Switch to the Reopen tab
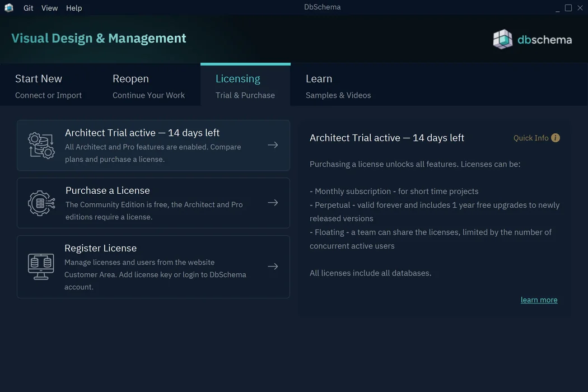This screenshot has height=392, width=588. (x=148, y=86)
